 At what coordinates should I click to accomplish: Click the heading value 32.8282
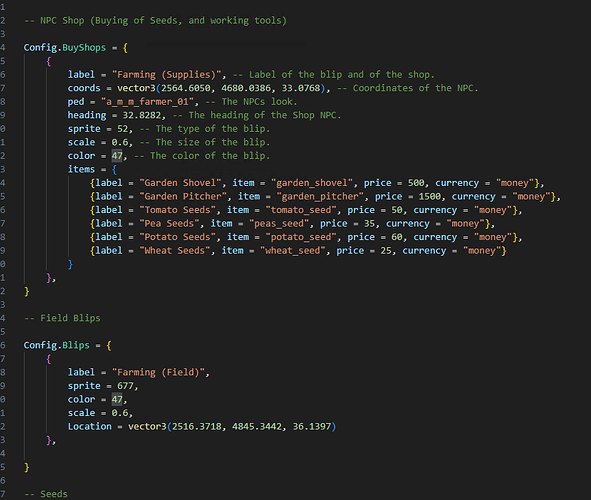(x=142, y=115)
